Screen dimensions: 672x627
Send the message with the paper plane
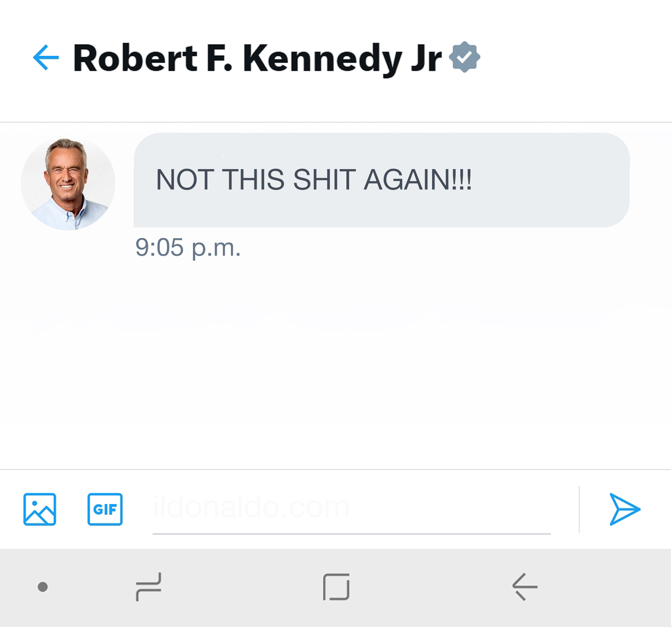[624, 509]
